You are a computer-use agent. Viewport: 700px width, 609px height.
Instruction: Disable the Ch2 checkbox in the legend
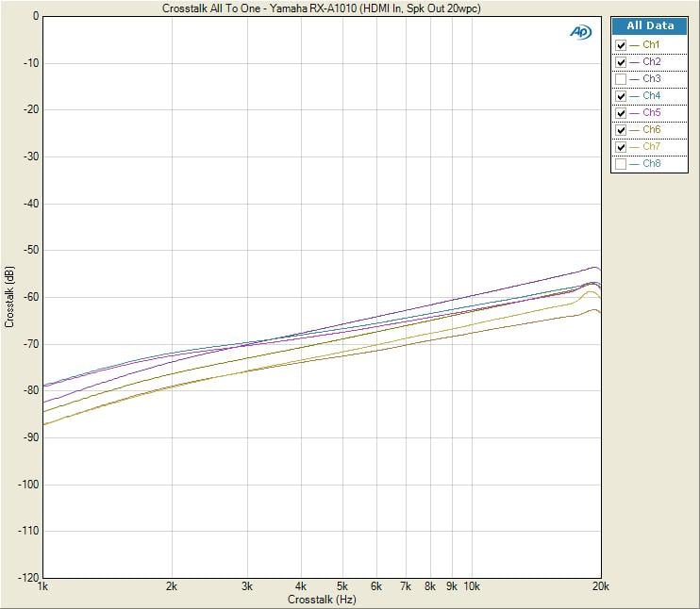click(621, 62)
